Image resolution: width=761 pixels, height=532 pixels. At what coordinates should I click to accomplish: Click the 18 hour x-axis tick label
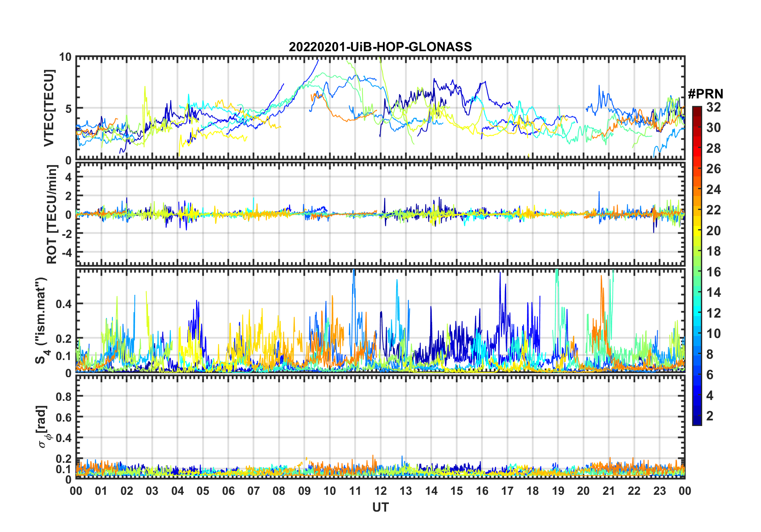point(533,491)
